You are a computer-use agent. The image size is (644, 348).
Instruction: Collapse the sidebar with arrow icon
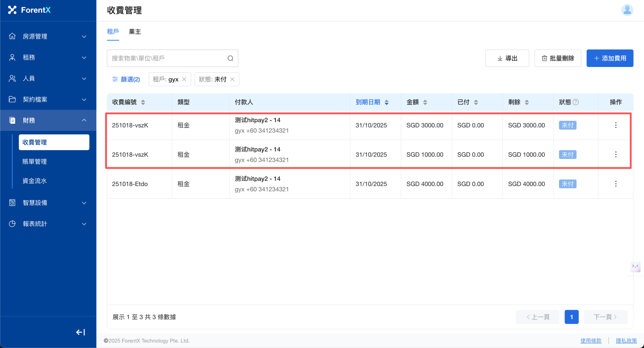[x=80, y=332]
